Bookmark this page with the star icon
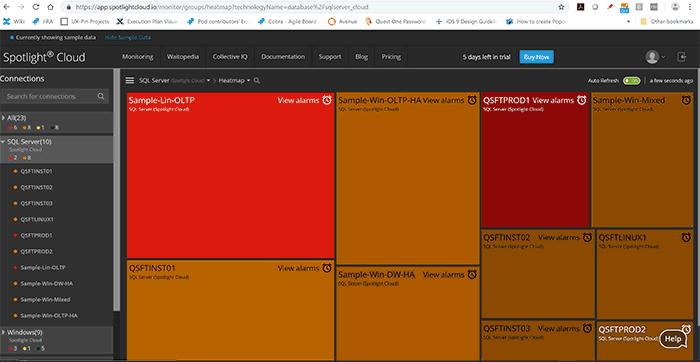Screen dimensions: 700x362 [x=561, y=7]
